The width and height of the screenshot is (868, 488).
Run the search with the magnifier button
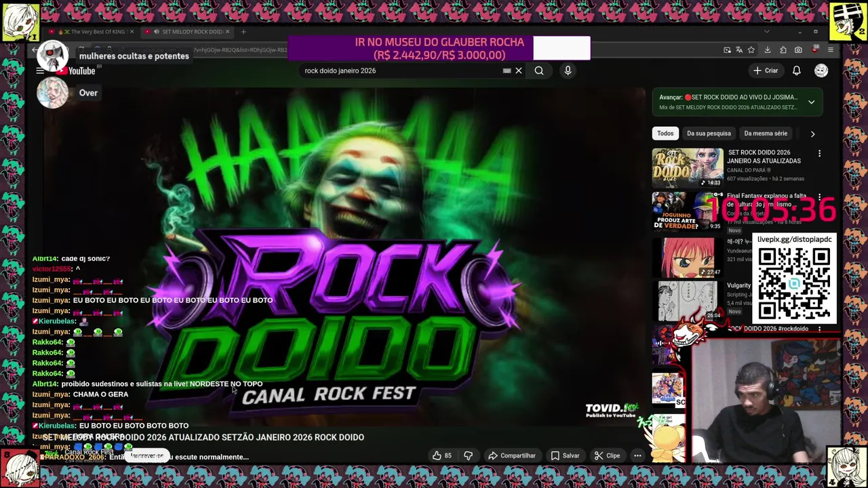pyautogui.click(x=539, y=70)
